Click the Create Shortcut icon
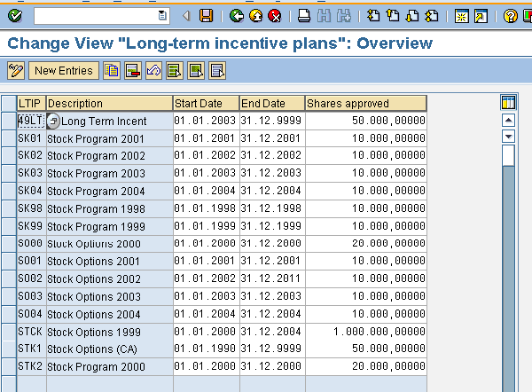The height and width of the screenshot is (392, 532). pos(481,16)
